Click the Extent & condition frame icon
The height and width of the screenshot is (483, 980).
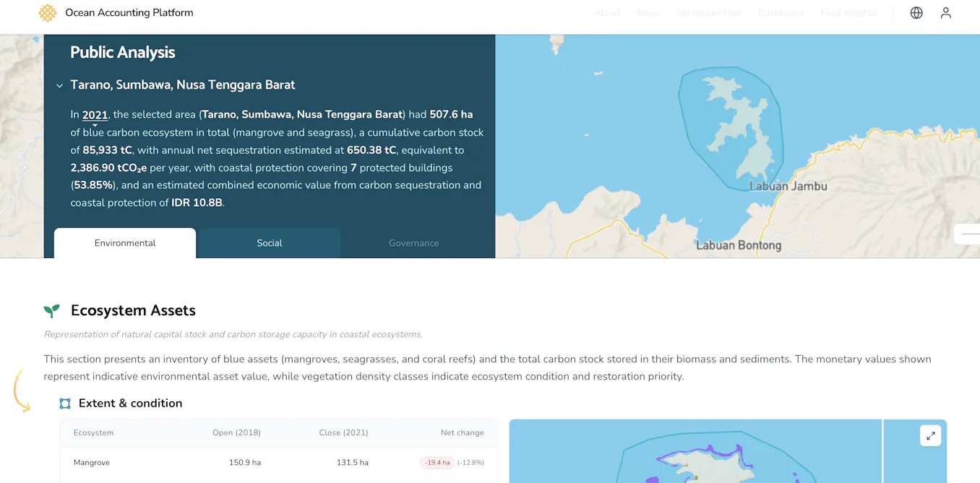pyautogui.click(x=65, y=403)
